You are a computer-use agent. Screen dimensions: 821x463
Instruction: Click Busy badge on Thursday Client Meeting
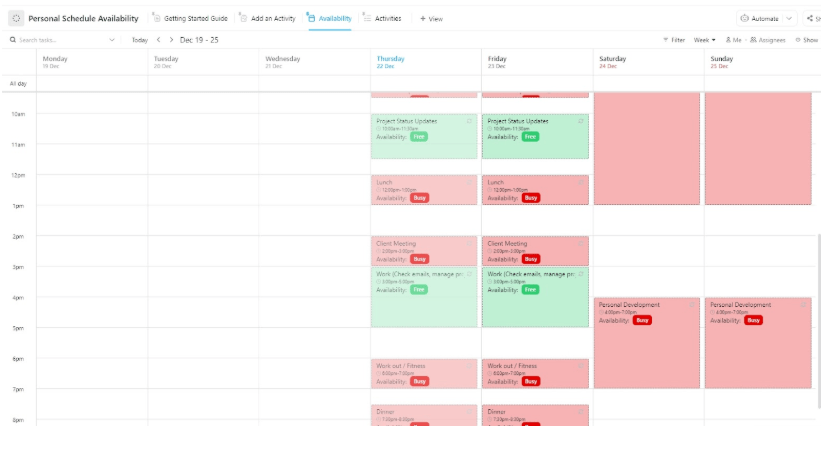(x=419, y=259)
